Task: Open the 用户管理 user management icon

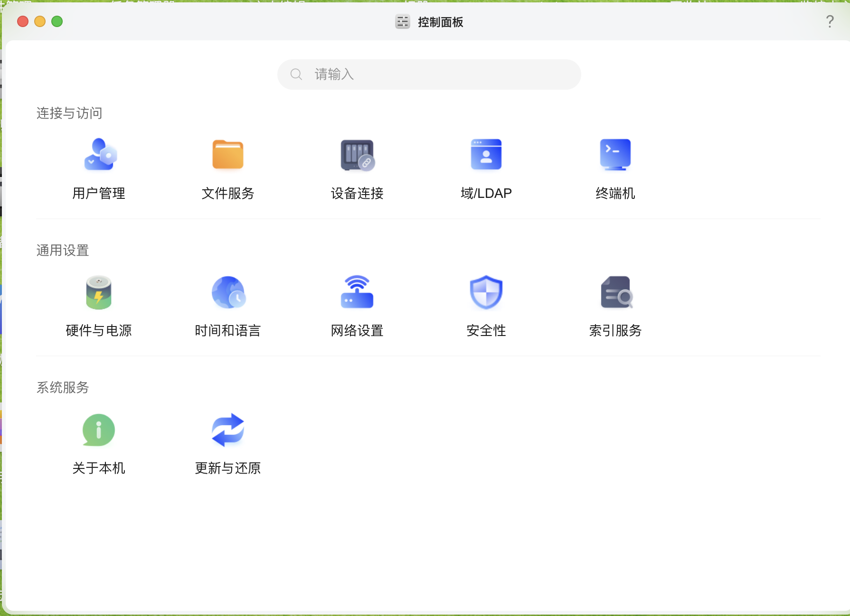Action: point(100,154)
